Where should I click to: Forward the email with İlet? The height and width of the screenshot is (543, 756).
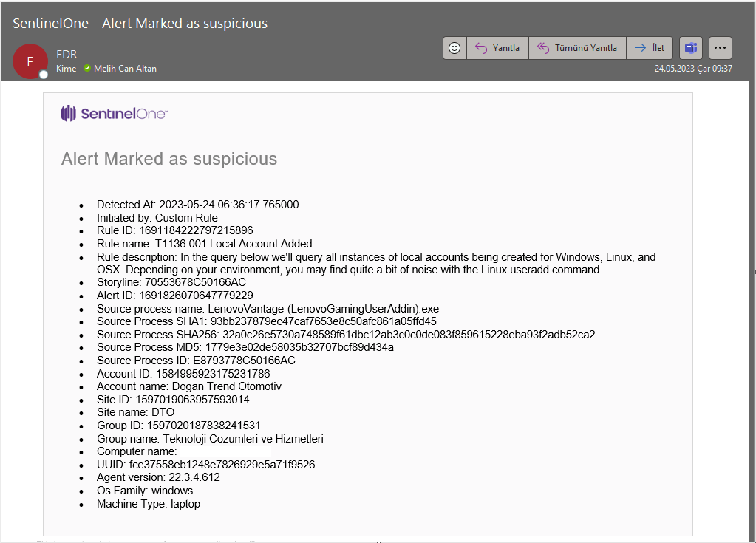(x=650, y=48)
